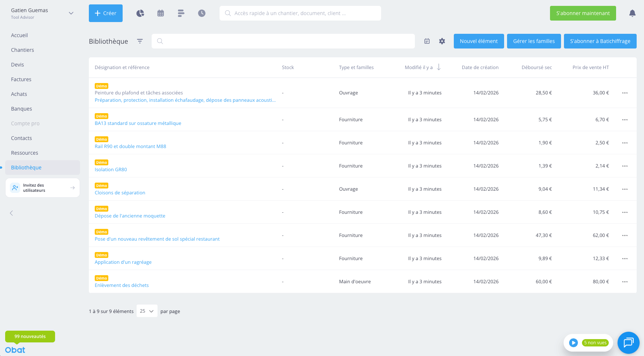Open the Gantt timeline icon
The width and height of the screenshot is (644, 356).
point(181,13)
